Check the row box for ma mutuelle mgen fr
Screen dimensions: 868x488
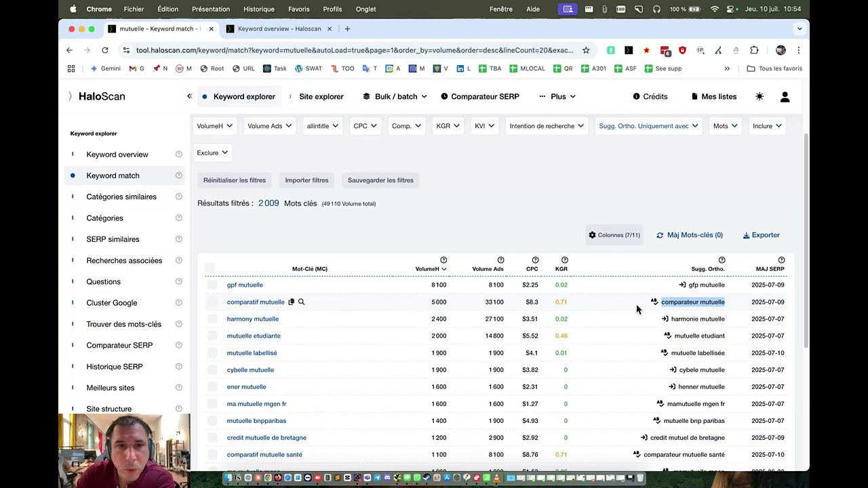[x=212, y=403]
